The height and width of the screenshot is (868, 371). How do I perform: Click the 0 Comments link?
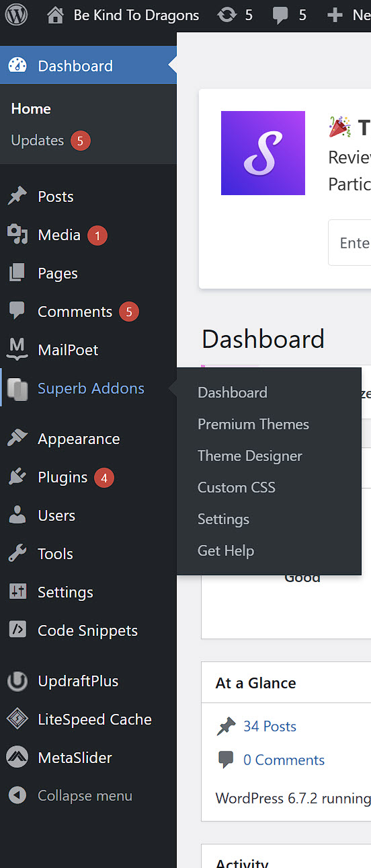pyautogui.click(x=284, y=760)
